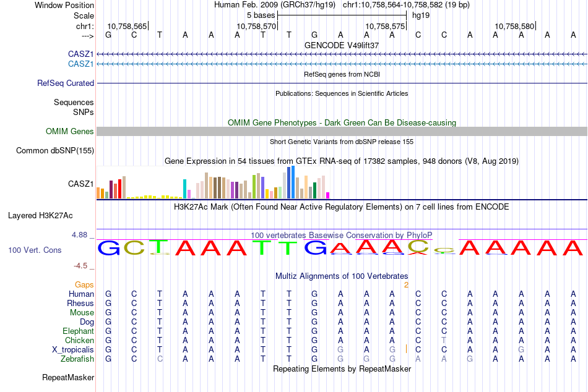Click the orange insertion bar in X_tropicalis row
Image resolution: width=588 pixels, height=392 pixels.
click(406, 349)
